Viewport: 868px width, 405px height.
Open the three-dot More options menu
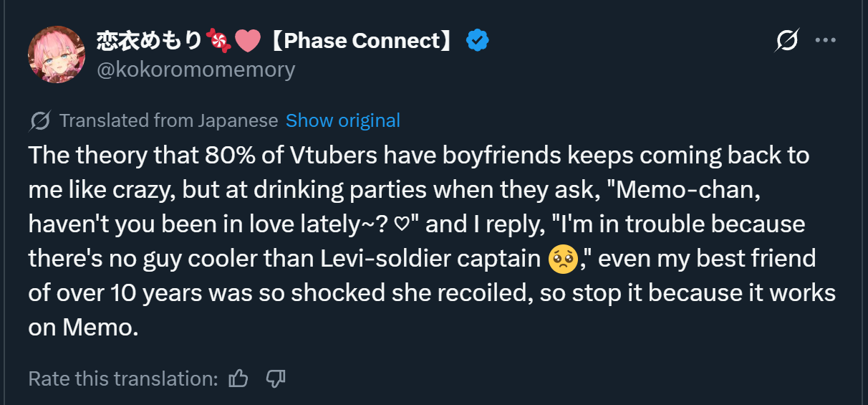pyautogui.click(x=826, y=41)
